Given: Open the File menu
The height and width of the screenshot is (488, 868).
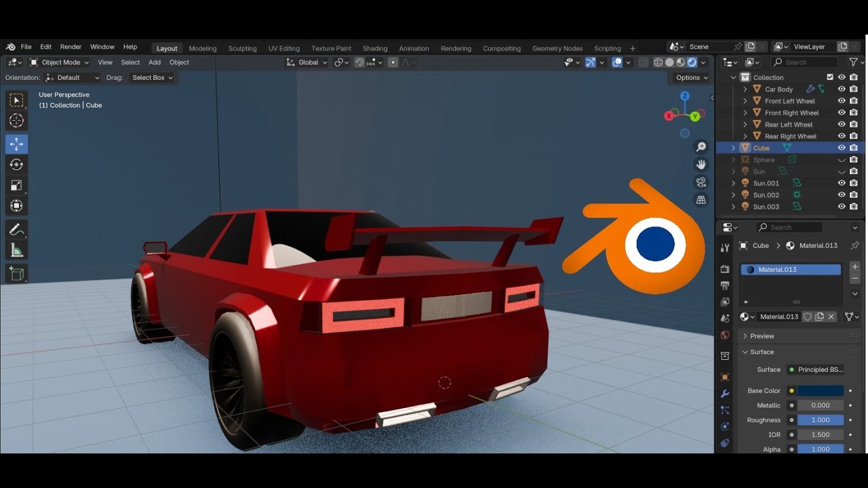Looking at the screenshot, I should (x=26, y=47).
